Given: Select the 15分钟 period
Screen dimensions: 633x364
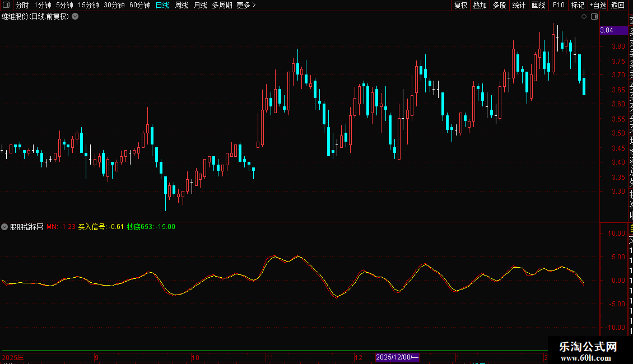Looking at the screenshot, I should 89,5.
